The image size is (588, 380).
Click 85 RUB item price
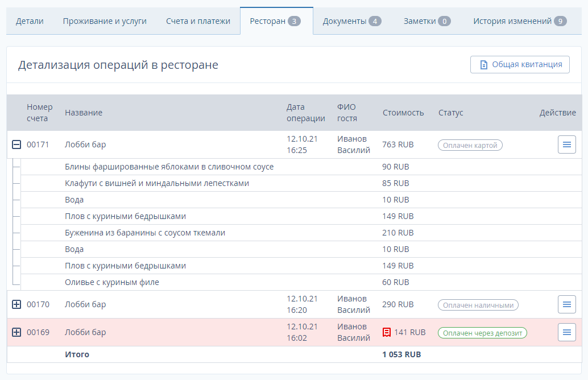(396, 183)
